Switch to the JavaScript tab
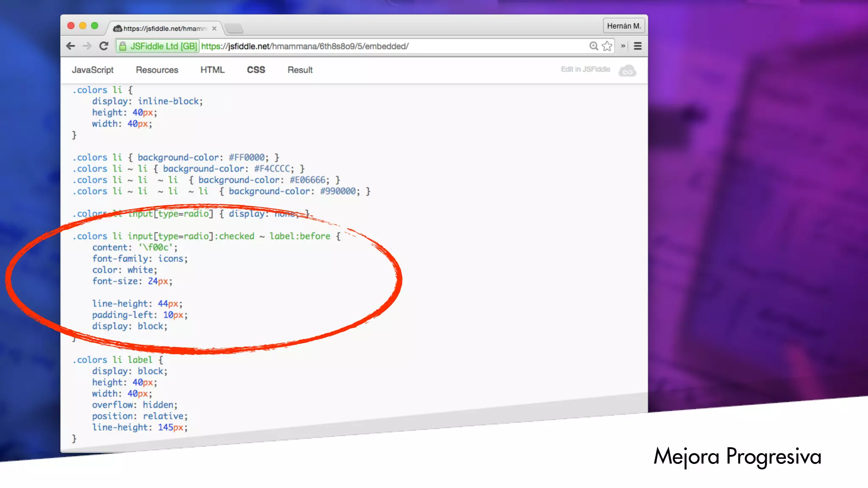Screen dimensions: 868x488 [x=92, y=70]
